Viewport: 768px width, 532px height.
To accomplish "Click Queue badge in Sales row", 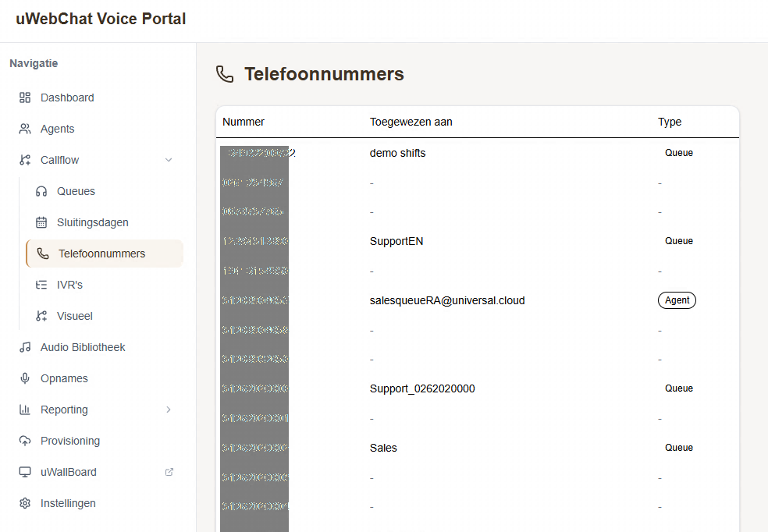I will point(679,447).
